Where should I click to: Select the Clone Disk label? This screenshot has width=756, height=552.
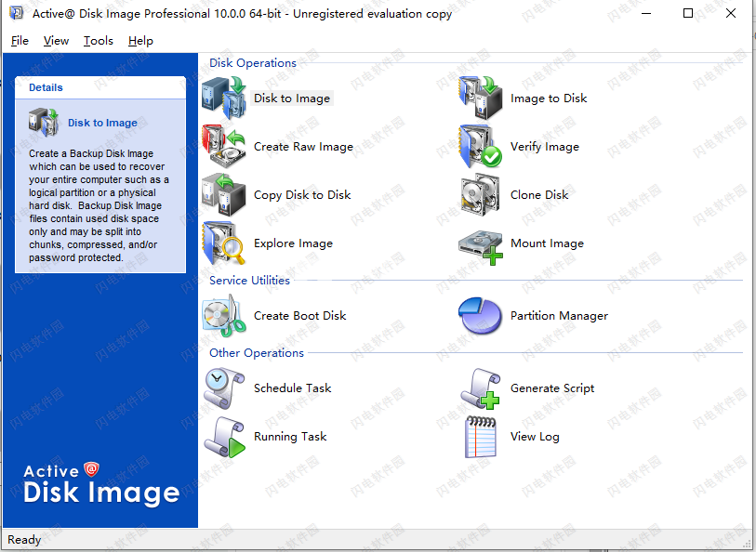tap(539, 195)
